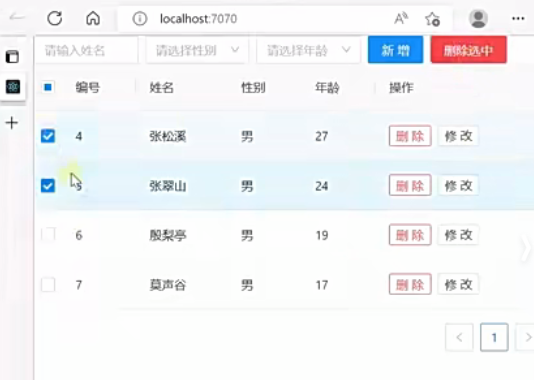Click the ID cell 4
Viewport: 534px width, 380px height.
pos(79,136)
